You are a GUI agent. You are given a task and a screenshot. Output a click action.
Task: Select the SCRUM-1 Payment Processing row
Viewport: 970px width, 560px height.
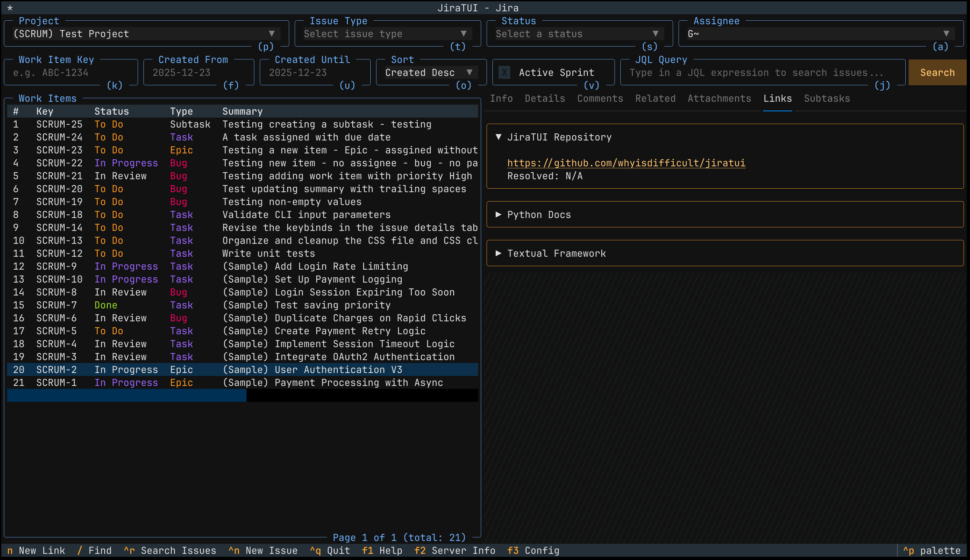click(242, 383)
